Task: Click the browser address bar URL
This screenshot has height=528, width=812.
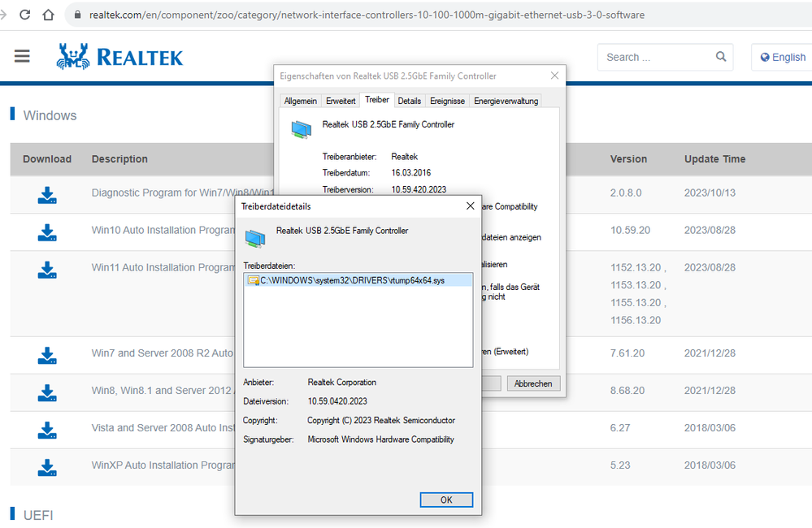Action: point(367,15)
